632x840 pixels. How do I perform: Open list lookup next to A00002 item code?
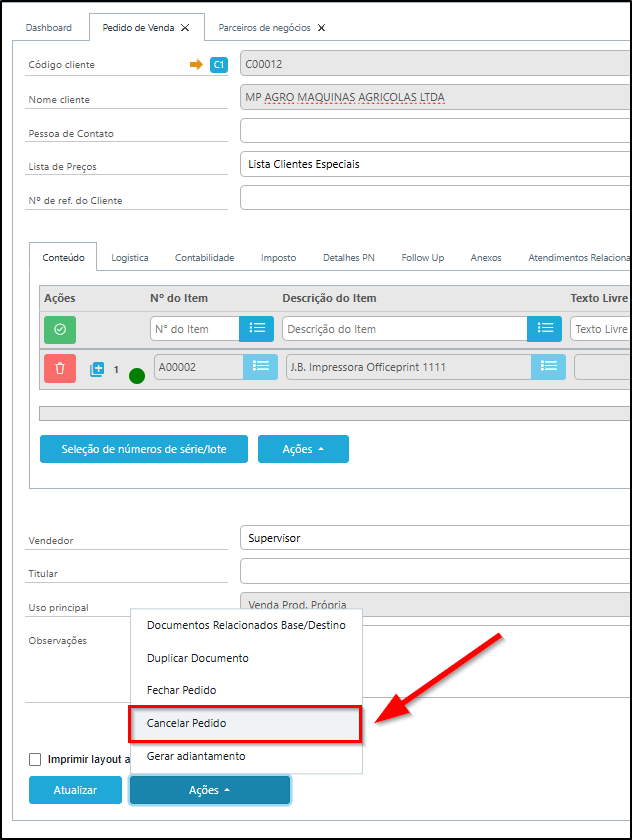click(x=260, y=367)
